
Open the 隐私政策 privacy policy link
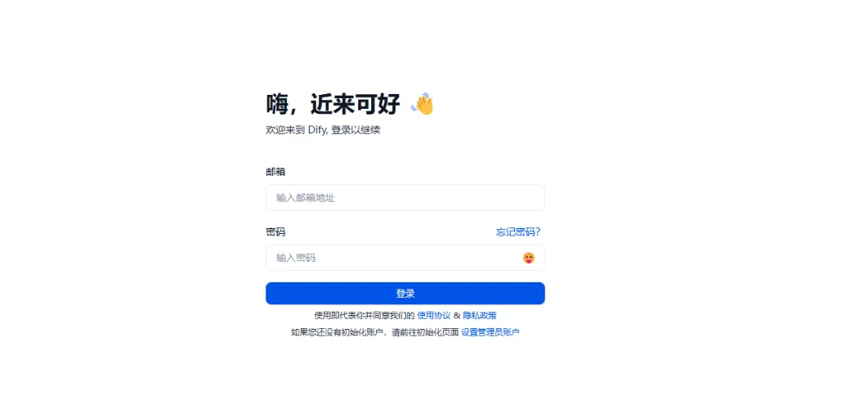[x=480, y=315]
